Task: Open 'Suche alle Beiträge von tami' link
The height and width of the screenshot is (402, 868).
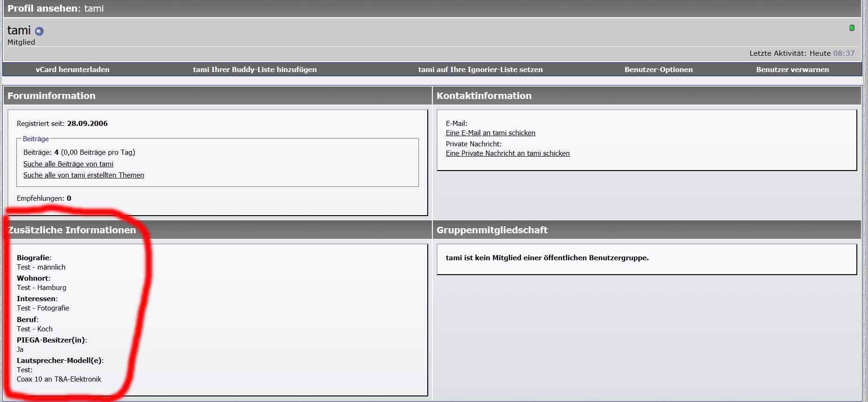Action: tap(68, 164)
